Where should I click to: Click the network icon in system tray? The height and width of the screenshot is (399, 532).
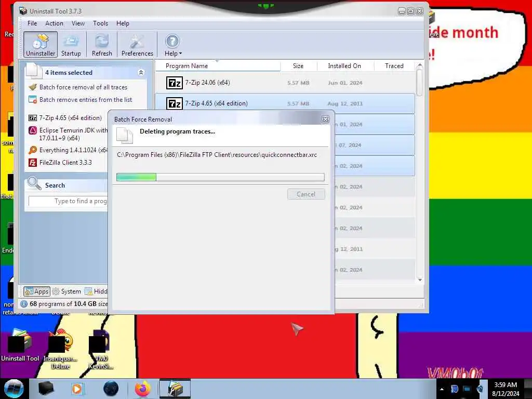click(x=467, y=389)
